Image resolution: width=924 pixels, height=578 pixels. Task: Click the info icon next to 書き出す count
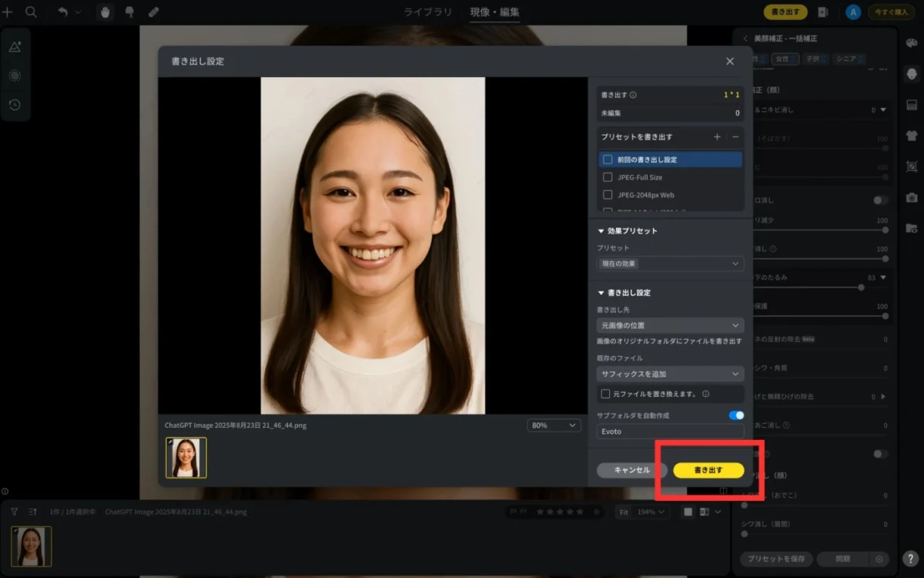pyautogui.click(x=633, y=96)
